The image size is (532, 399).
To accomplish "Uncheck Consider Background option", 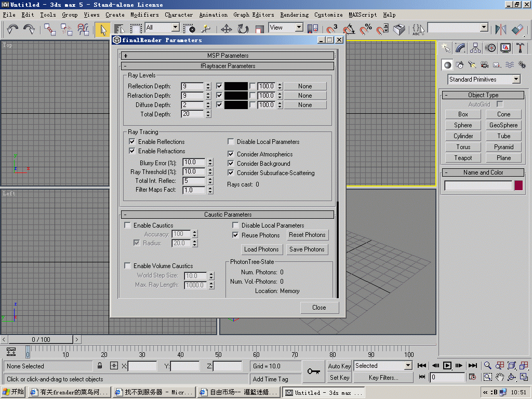I will (x=231, y=164).
